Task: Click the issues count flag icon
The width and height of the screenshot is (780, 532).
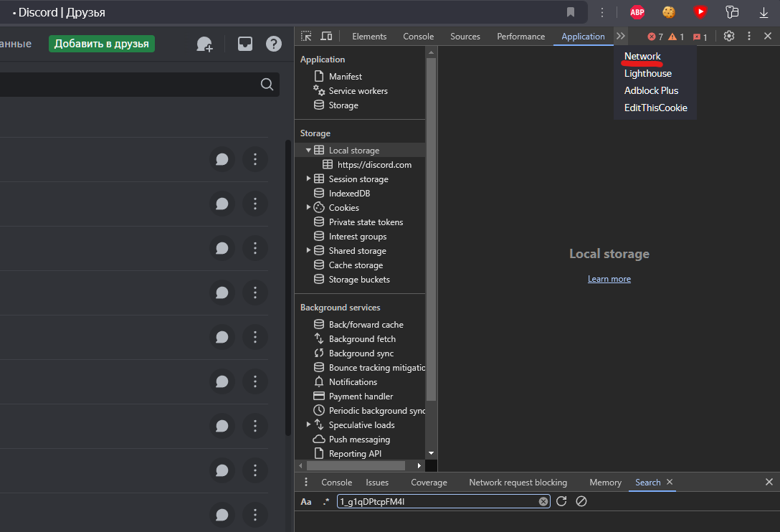Action: (700, 37)
